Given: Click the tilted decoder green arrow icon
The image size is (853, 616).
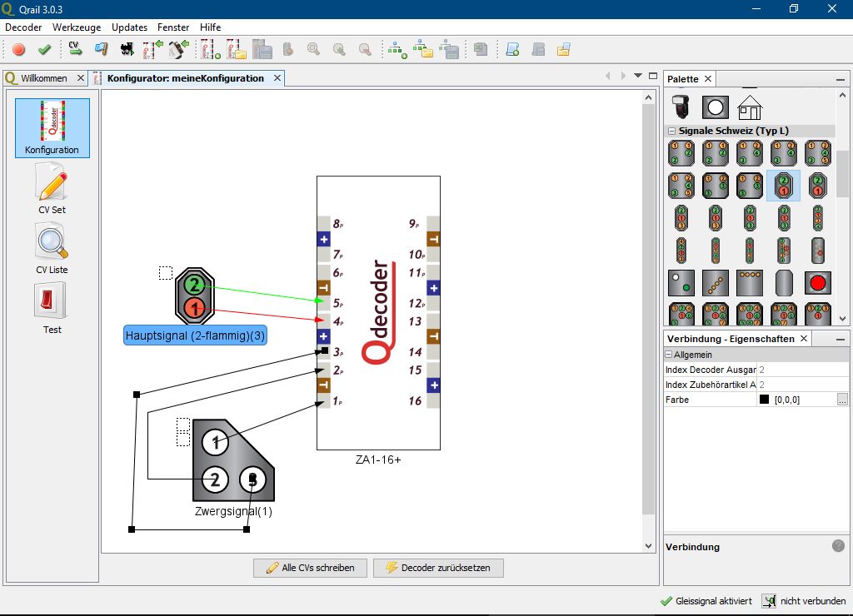Looking at the screenshot, I should coord(178,49).
